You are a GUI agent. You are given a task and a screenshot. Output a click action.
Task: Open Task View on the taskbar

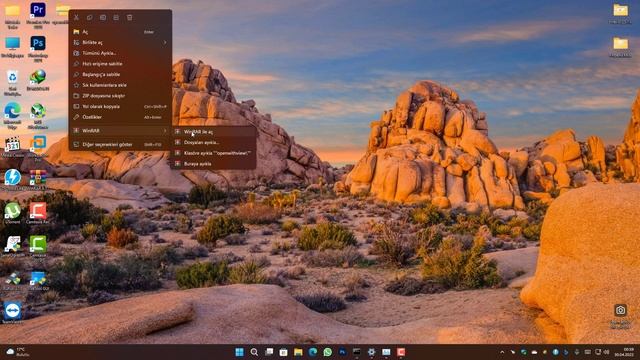point(269,352)
